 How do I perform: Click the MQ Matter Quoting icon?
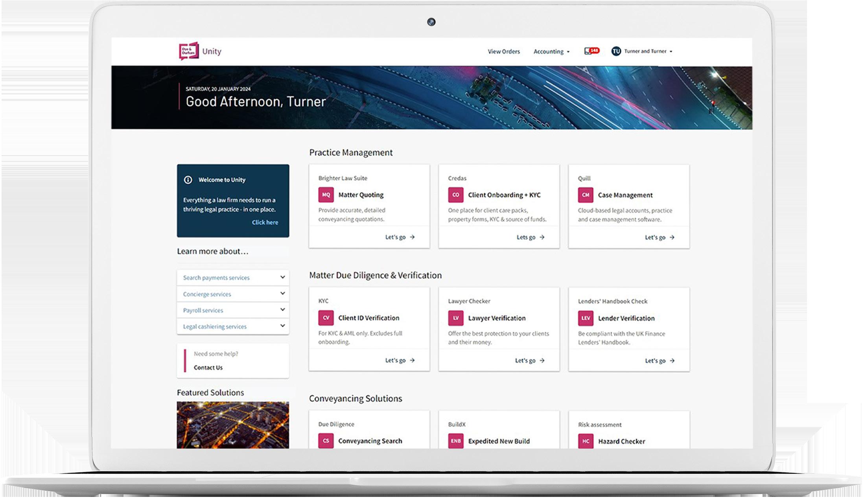[x=326, y=195]
